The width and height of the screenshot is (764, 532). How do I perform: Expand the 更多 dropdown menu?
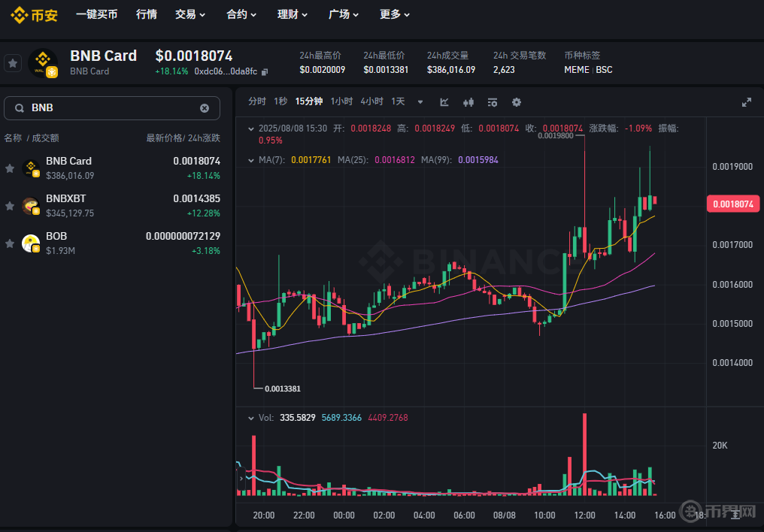395,14
